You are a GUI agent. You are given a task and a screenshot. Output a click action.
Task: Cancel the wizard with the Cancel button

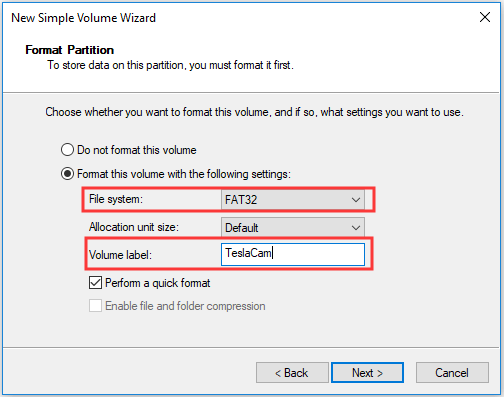[452, 373]
